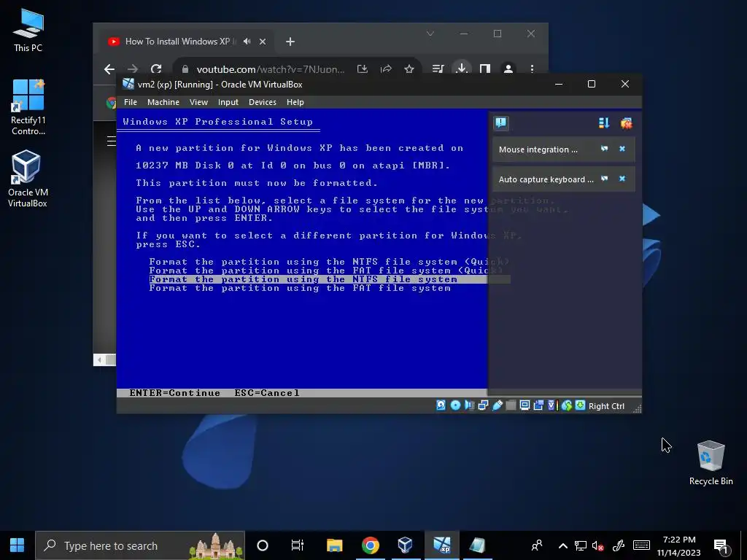Open the Devices menu in VirtualBox

point(262,102)
